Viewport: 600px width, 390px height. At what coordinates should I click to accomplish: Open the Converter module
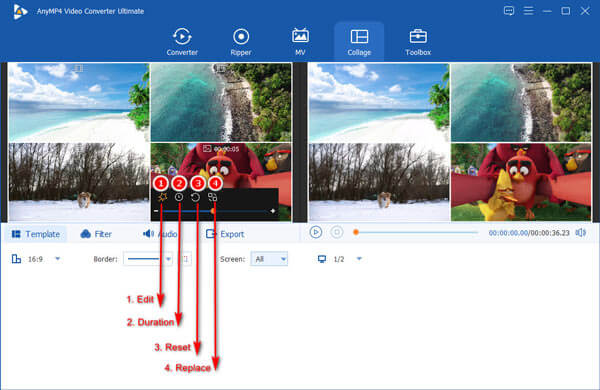182,42
